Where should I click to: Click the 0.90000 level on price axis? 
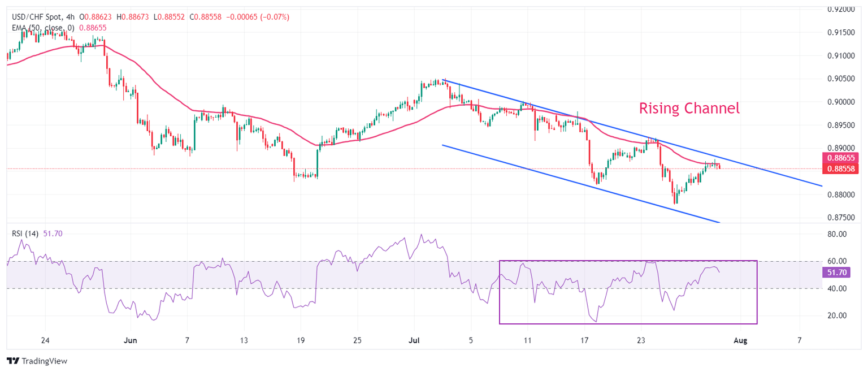pos(840,102)
